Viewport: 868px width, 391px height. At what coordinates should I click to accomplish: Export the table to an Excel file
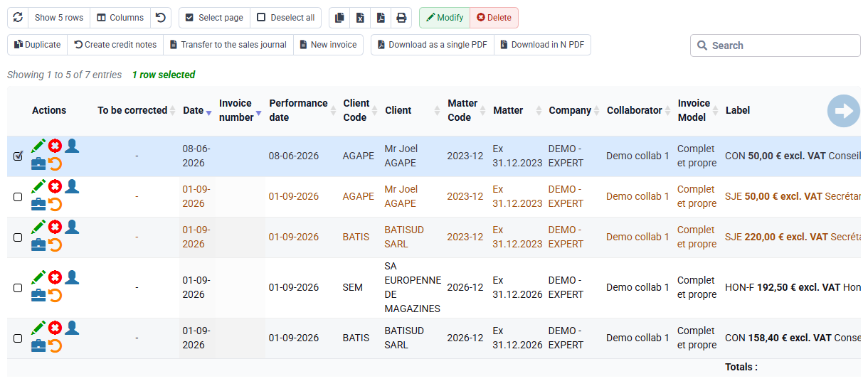click(360, 18)
